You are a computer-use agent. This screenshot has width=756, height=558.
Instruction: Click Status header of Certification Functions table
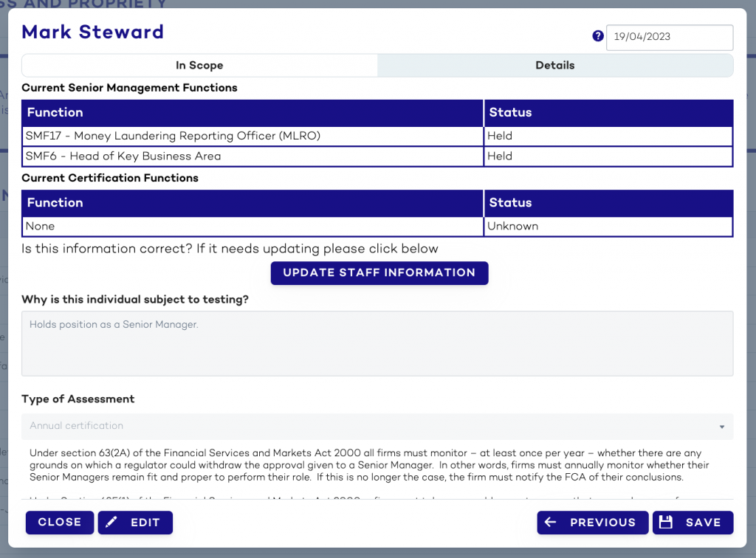tap(608, 202)
